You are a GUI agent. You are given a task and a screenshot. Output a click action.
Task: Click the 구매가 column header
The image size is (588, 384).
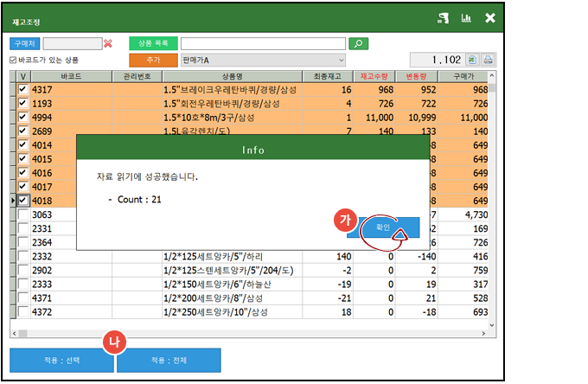pos(463,76)
